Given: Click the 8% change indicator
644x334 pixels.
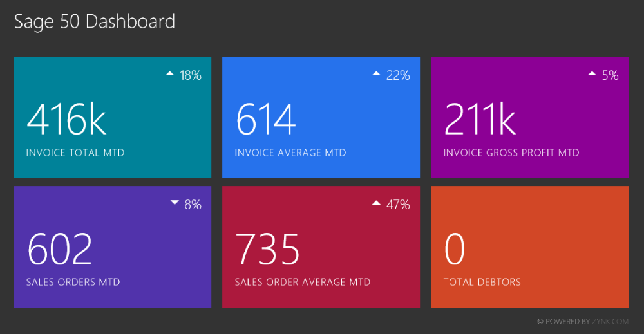Looking at the screenshot, I should pos(193,205).
